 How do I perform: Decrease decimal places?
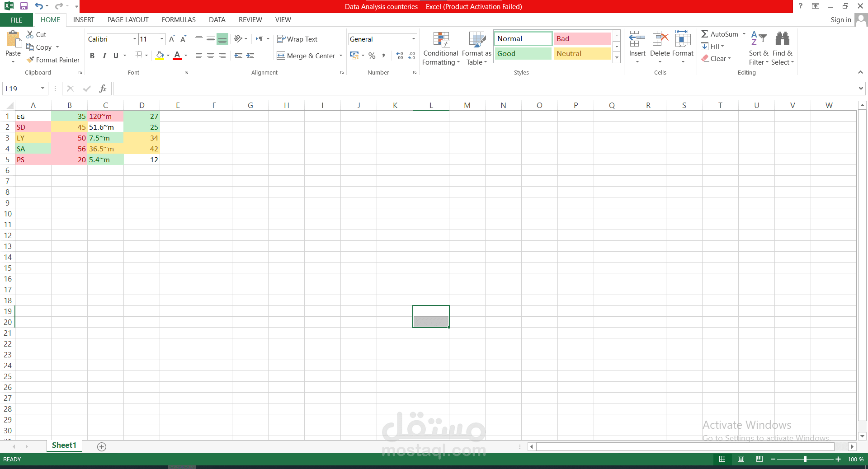tap(411, 56)
